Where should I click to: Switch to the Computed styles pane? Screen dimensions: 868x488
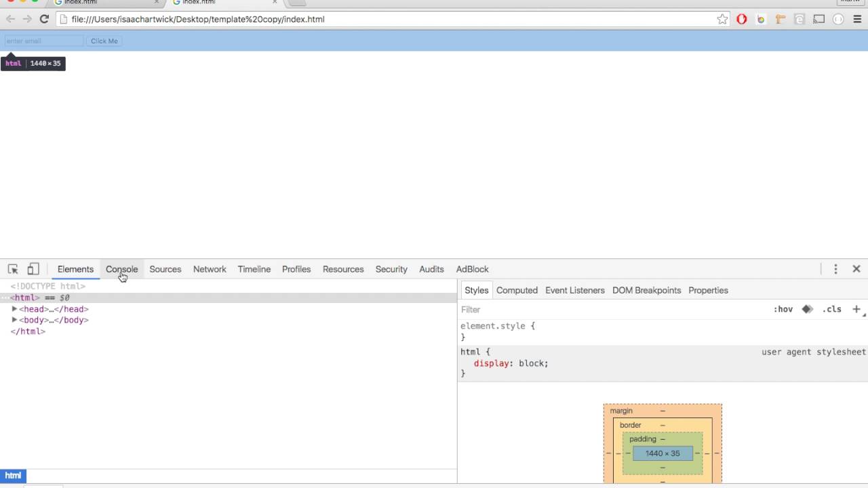point(517,290)
